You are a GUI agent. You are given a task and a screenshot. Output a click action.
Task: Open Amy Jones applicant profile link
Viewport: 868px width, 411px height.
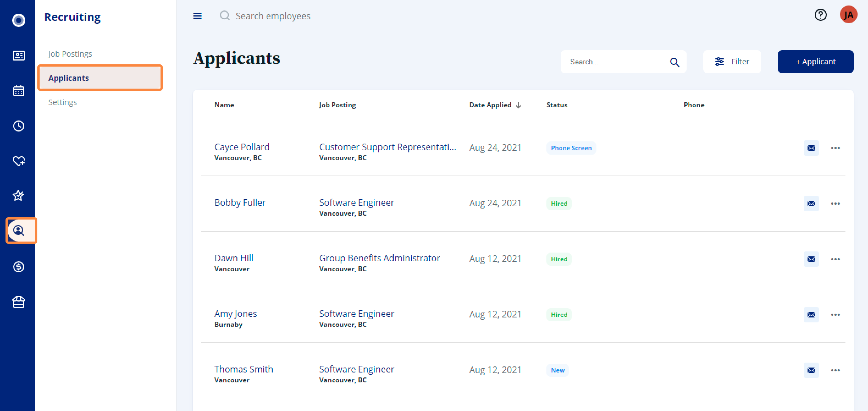(236, 314)
